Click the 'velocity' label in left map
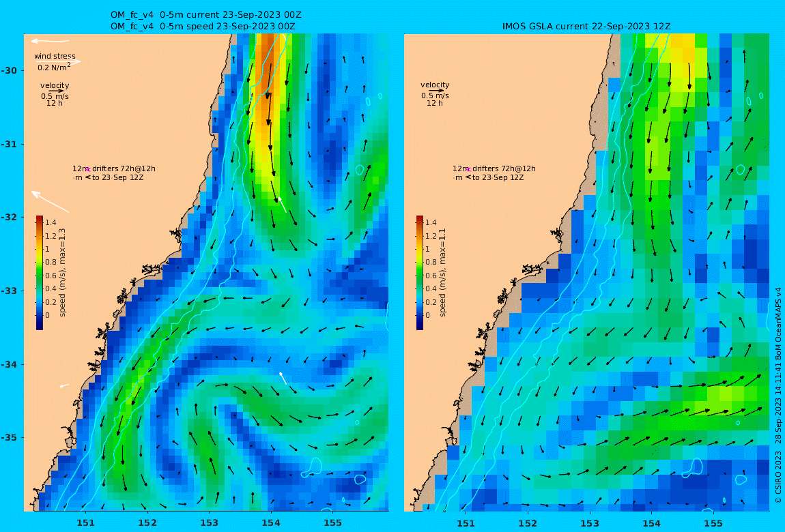The image size is (785, 532). [55, 85]
